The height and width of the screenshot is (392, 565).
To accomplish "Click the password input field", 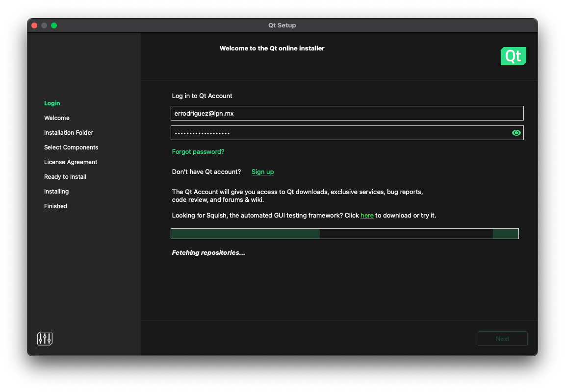I will tap(338, 133).
